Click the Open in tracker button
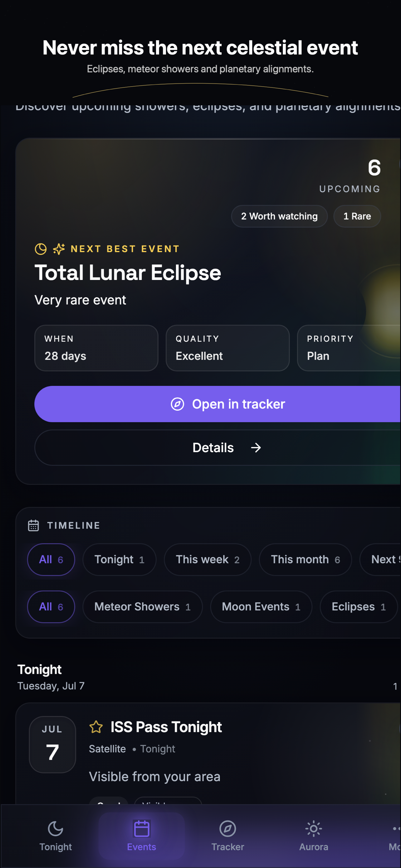 (x=218, y=404)
